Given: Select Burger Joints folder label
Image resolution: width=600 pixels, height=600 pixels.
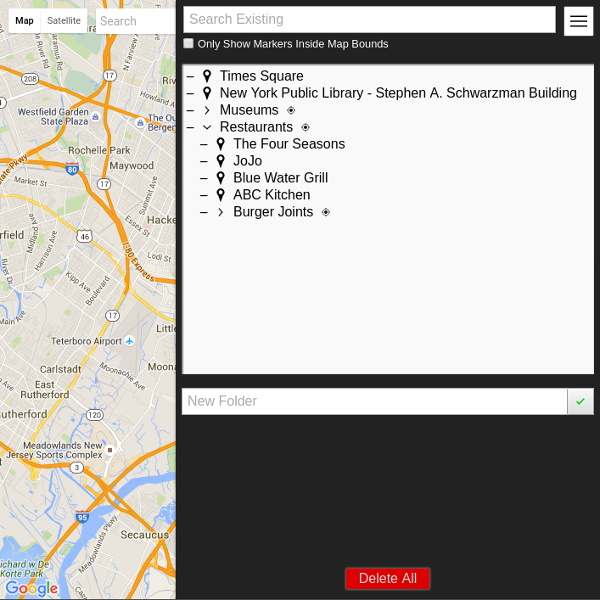Looking at the screenshot, I should point(273,212).
